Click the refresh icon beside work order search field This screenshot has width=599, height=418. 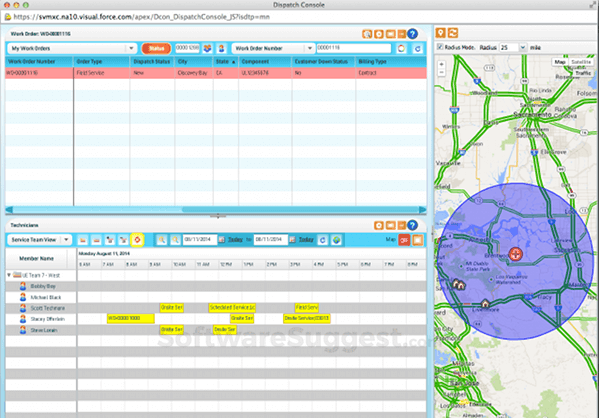click(x=418, y=49)
